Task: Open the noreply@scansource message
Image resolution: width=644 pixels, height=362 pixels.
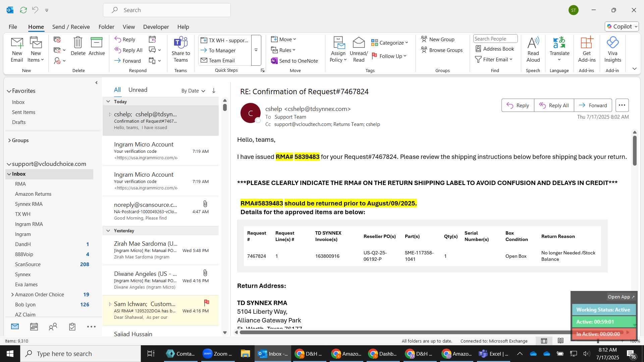Action: [x=161, y=211]
